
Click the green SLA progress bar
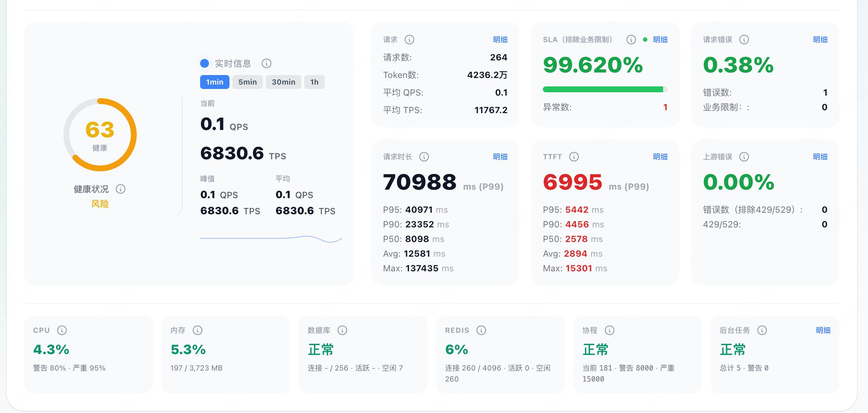[x=605, y=89]
